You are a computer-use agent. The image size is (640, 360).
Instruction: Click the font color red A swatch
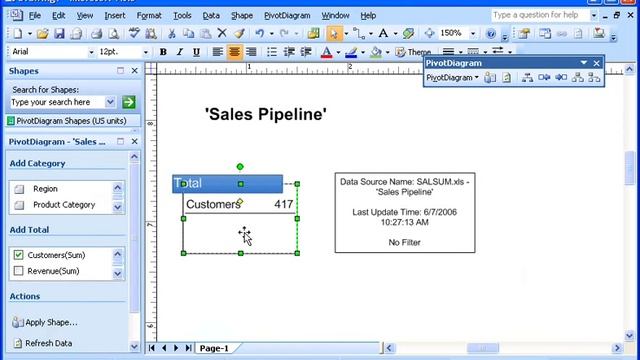(326, 52)
